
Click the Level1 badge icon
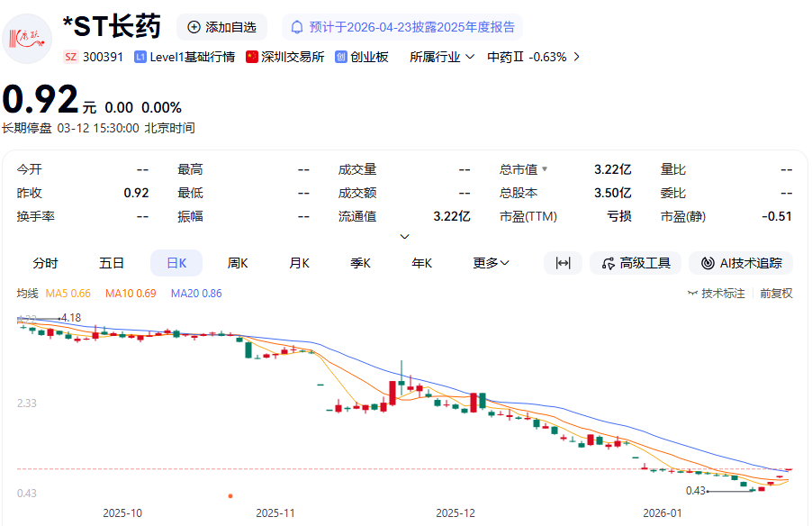pos(140,57)
